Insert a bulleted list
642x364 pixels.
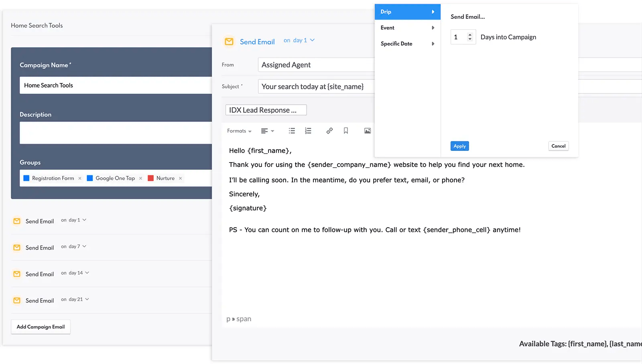pos(292,131)
